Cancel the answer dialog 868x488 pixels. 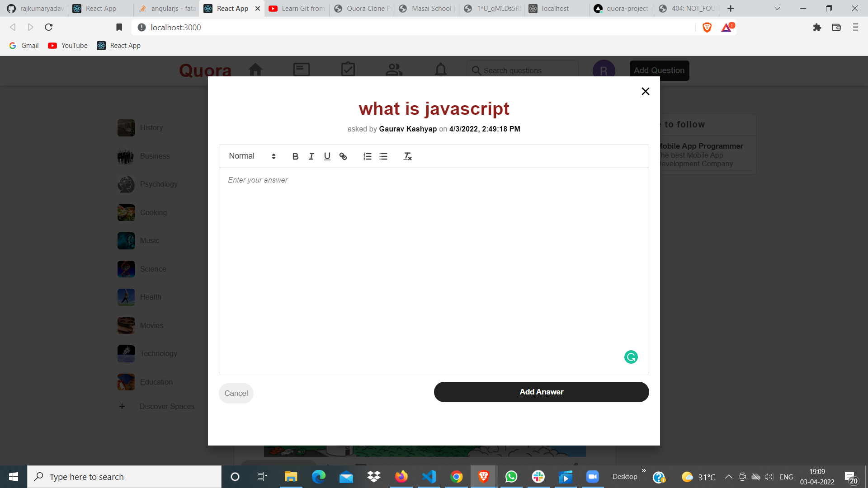click(236, 393)
